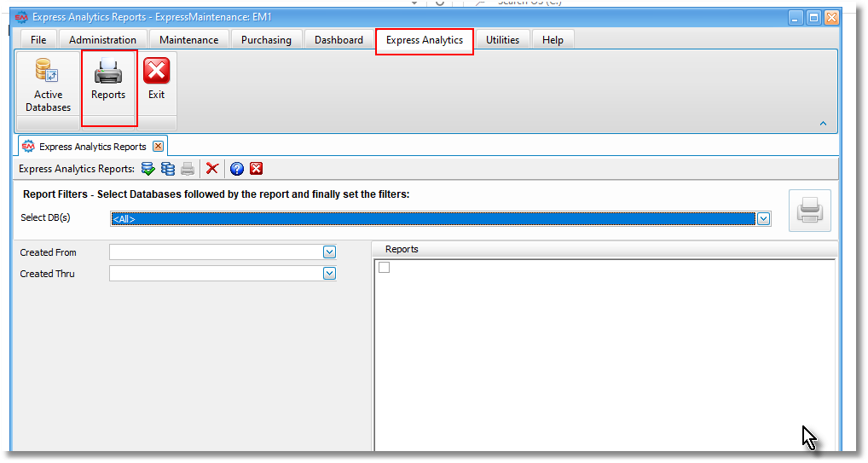Image resolution: width=868 pixels, height=463 pixels.
Task: Click the Report Filters heading text
Action: [217, 194]
